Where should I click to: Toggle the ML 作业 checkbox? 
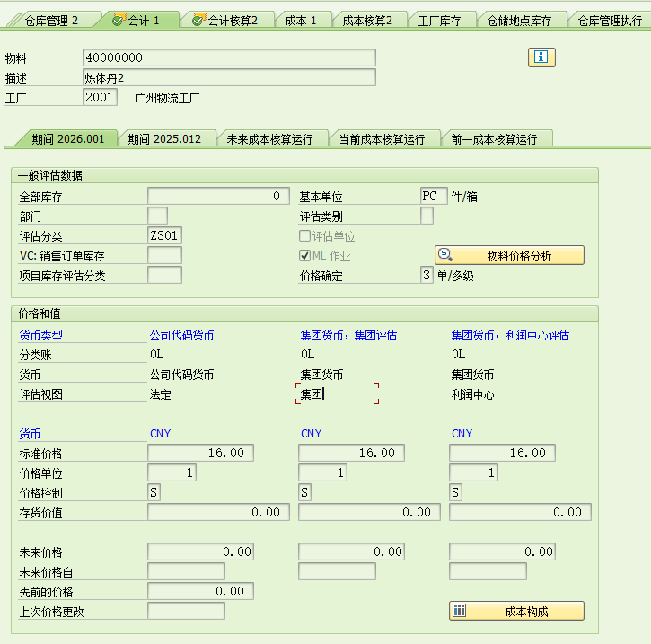[x=305, y=256]
